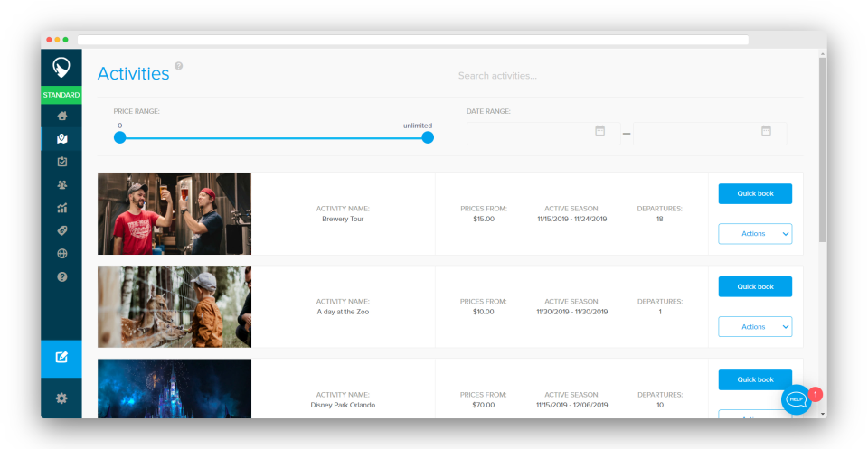Quick book Disney Park Orlando

point(755,379)
